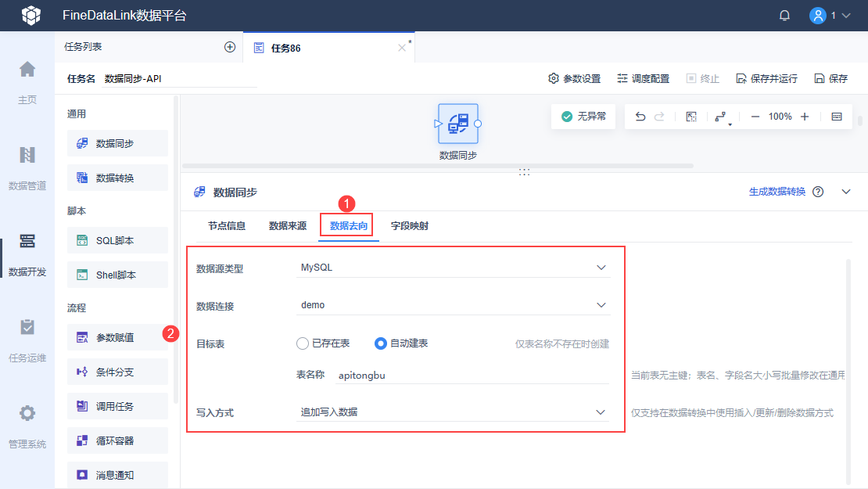Open the user avatar menu
This screenshot has width=868, height=489.
(818, 16)
